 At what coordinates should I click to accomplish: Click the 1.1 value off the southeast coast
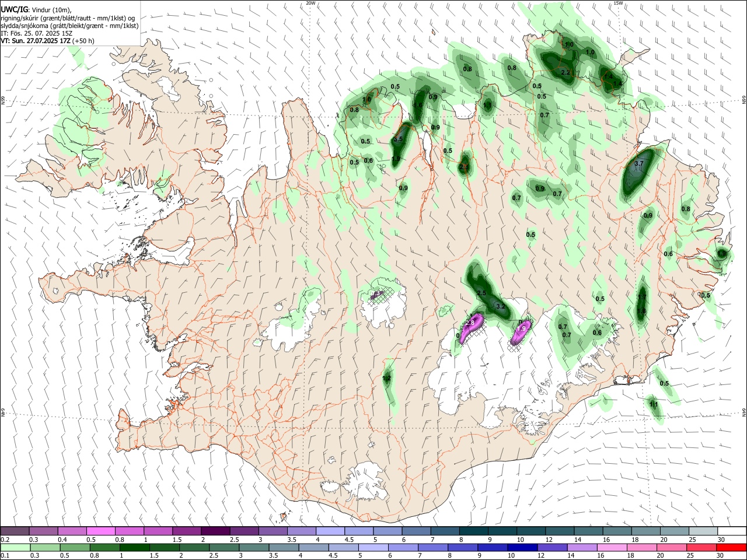[654, 404]
